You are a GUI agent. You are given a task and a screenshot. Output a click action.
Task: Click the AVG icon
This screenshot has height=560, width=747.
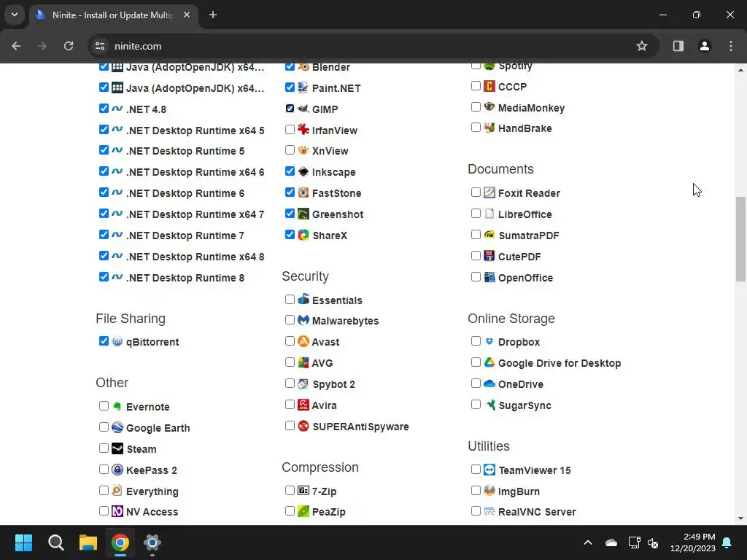click(x=303, y=362)
